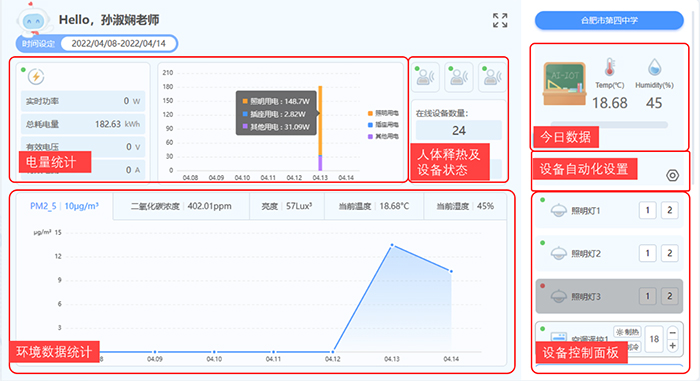Image resolution: width=700 pixels, height=381 pixels.
Task: Click the Hello, 孙淑娴老师 greeting
Action: click(x=109, y=20)
